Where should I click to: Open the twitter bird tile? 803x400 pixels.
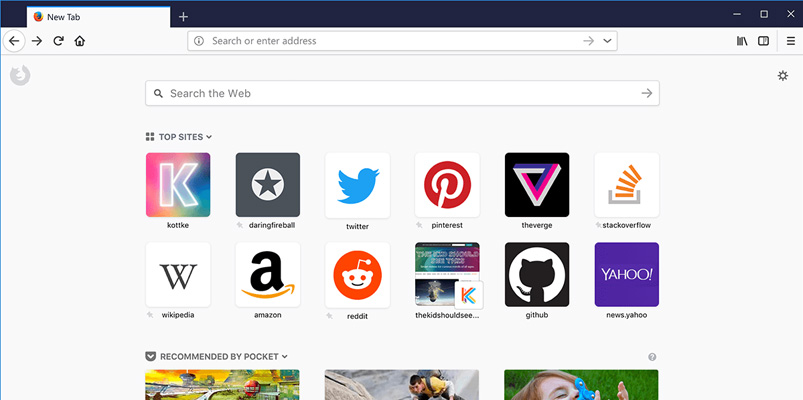coord(357,185)
